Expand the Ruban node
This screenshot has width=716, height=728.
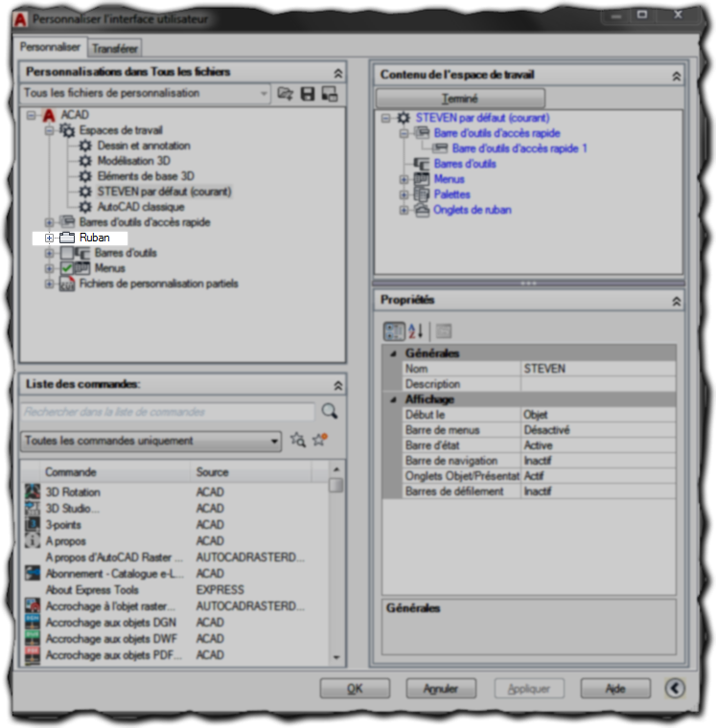pyautogui.click(x=49, y=238)
